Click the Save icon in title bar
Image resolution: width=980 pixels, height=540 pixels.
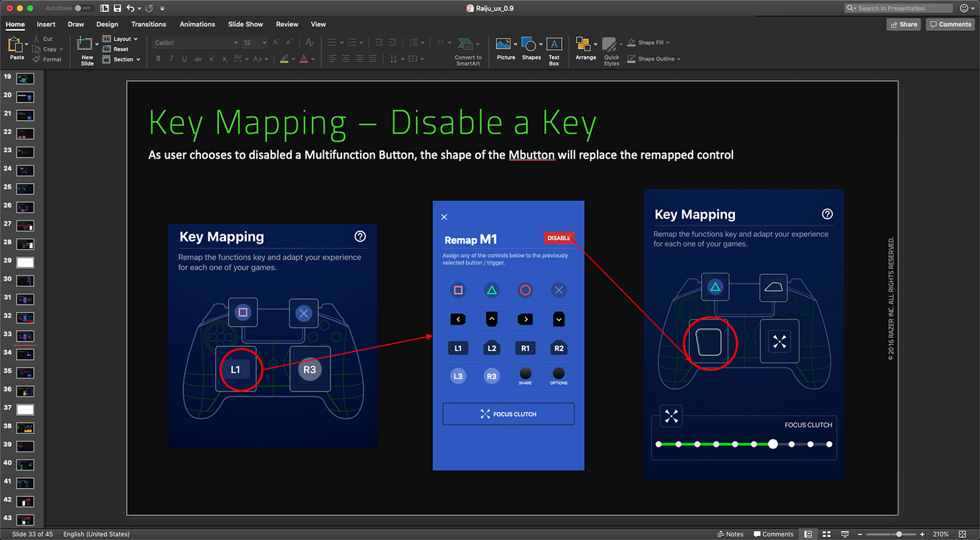[x=117, y=8]
